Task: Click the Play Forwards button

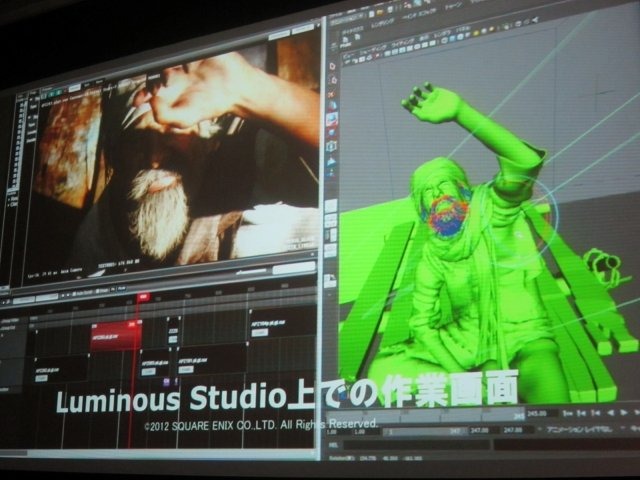Action: tap(624, 413)
